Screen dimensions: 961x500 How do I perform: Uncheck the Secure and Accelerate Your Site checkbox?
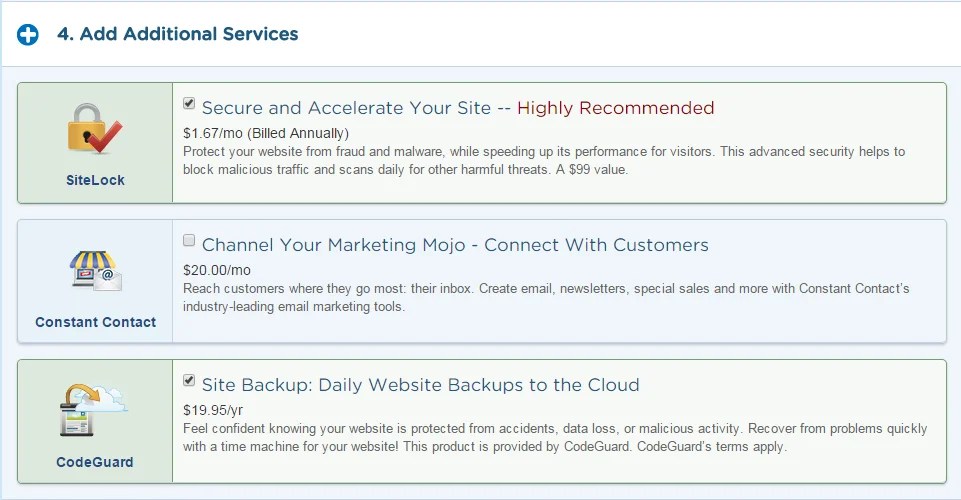(189, 103)
